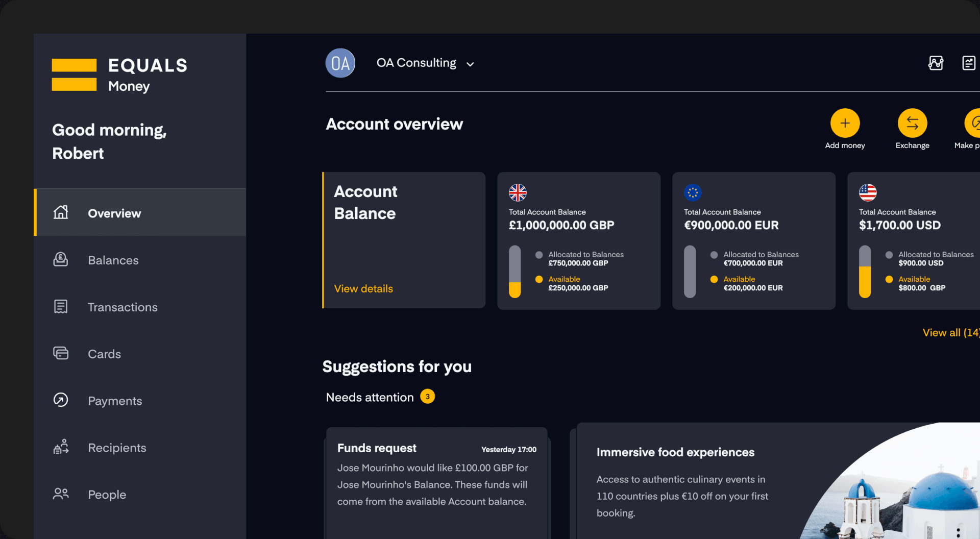Go to Transactions in sidebar
This screenshot has height=539, width=980.
[122, 307]
